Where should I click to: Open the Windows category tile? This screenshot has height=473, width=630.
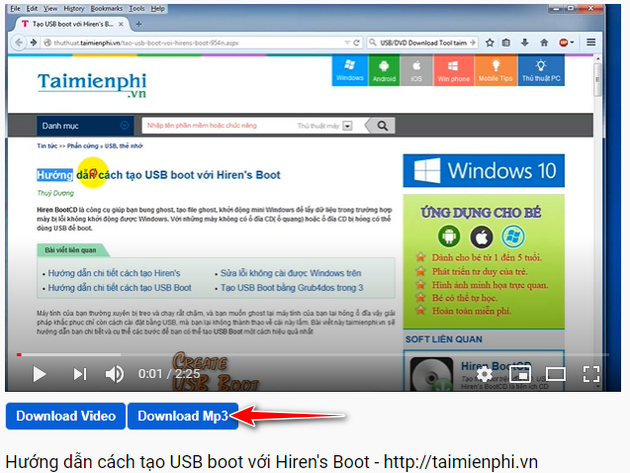(x=350, y=71)
